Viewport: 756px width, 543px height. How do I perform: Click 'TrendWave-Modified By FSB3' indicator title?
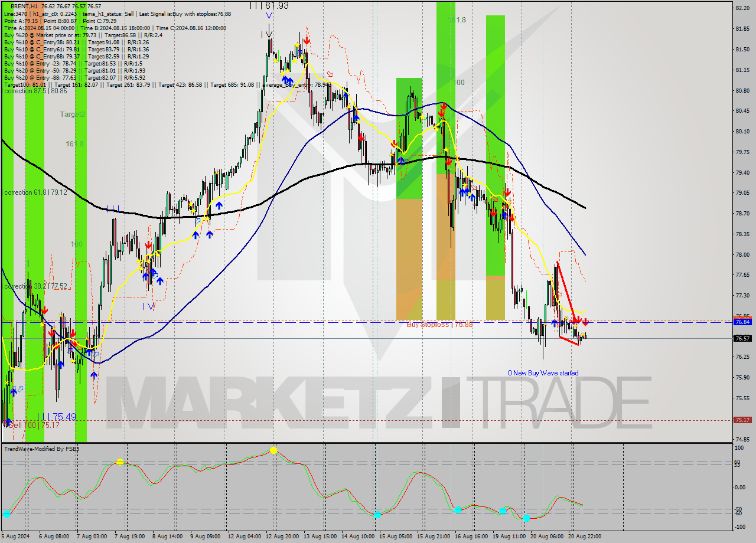(42, 449)
